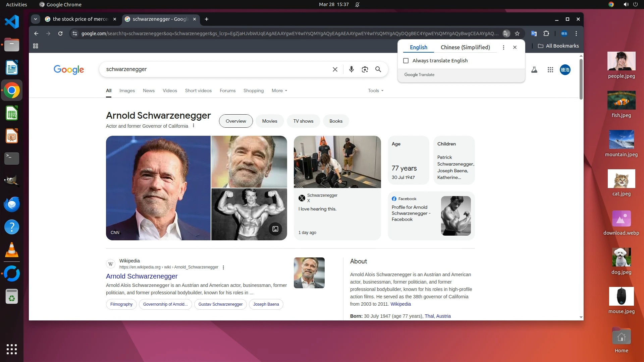Click the Translate icon in address bar
This screenshot has height=362, width=644.
506,34
